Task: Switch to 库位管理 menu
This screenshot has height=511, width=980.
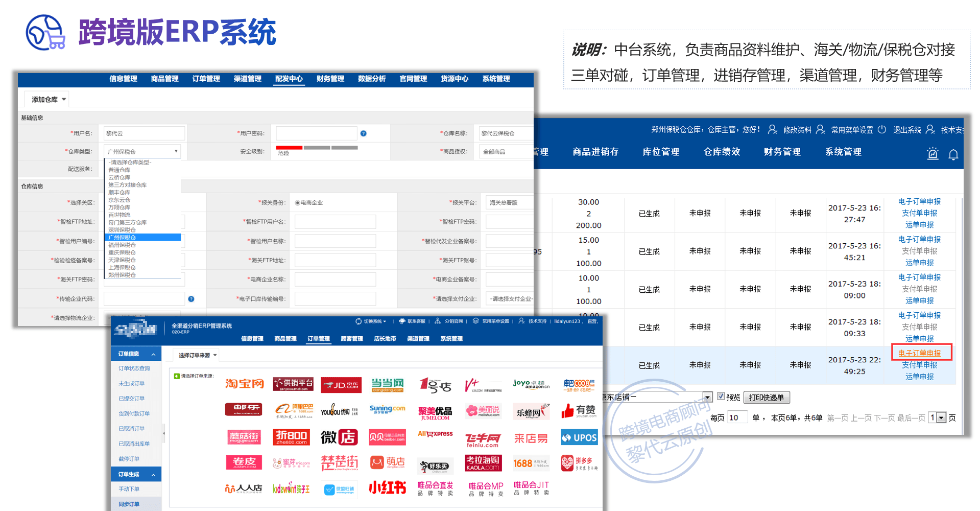Action: (661, 152)
